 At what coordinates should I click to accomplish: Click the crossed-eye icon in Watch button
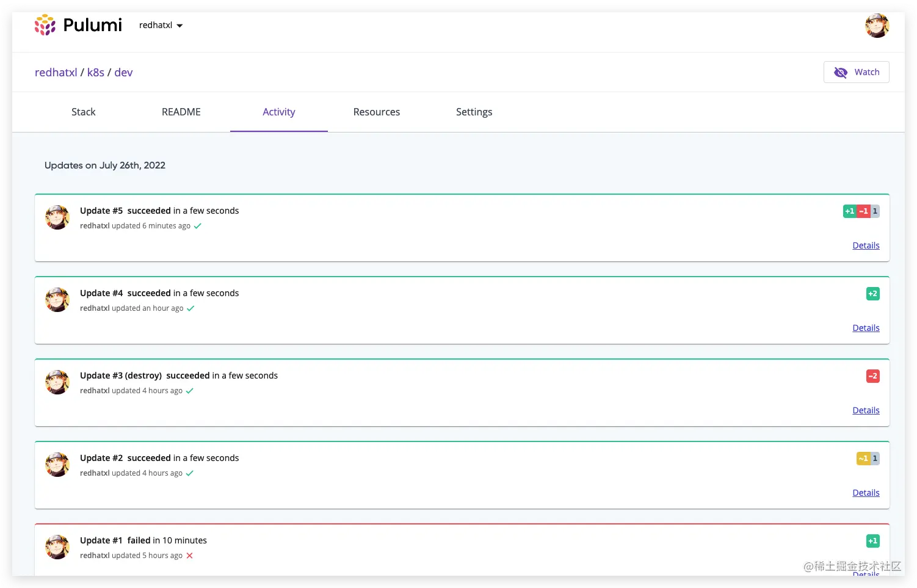(x=841, y=72)
